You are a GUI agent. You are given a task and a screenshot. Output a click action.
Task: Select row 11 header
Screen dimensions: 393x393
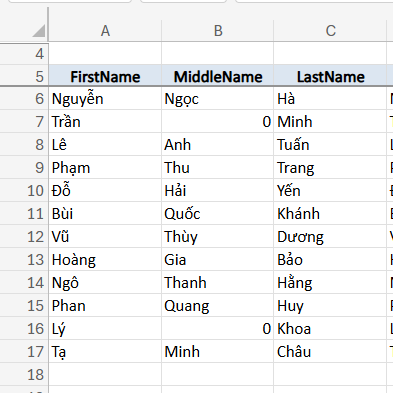click(24, 214)
